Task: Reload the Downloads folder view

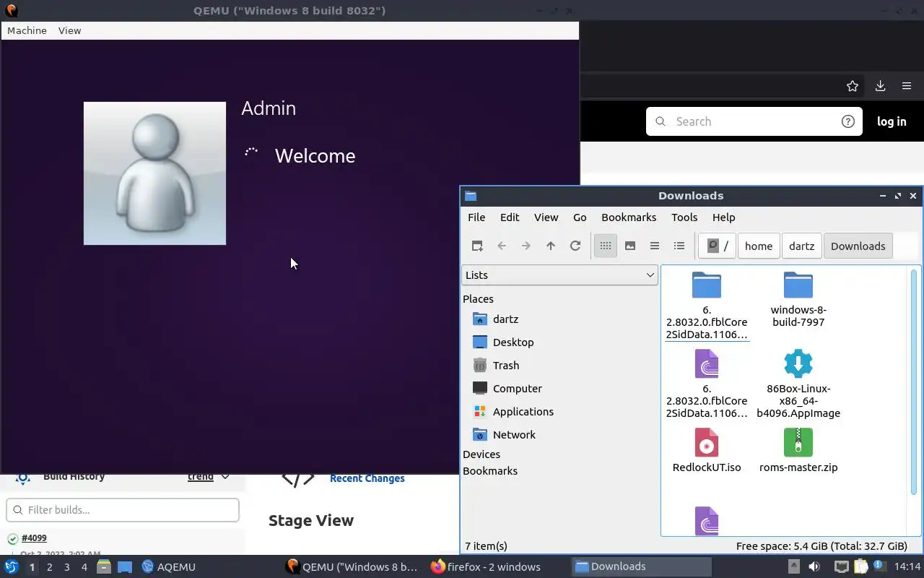Action: (x=575, y=246)
